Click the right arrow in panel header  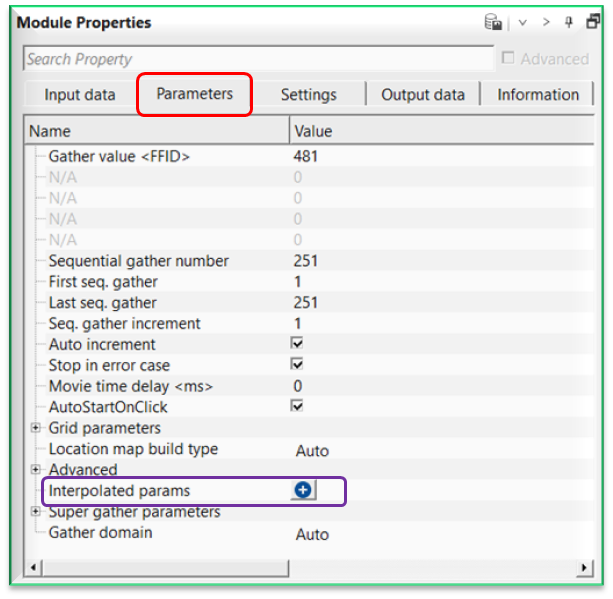tap(546, 22)
